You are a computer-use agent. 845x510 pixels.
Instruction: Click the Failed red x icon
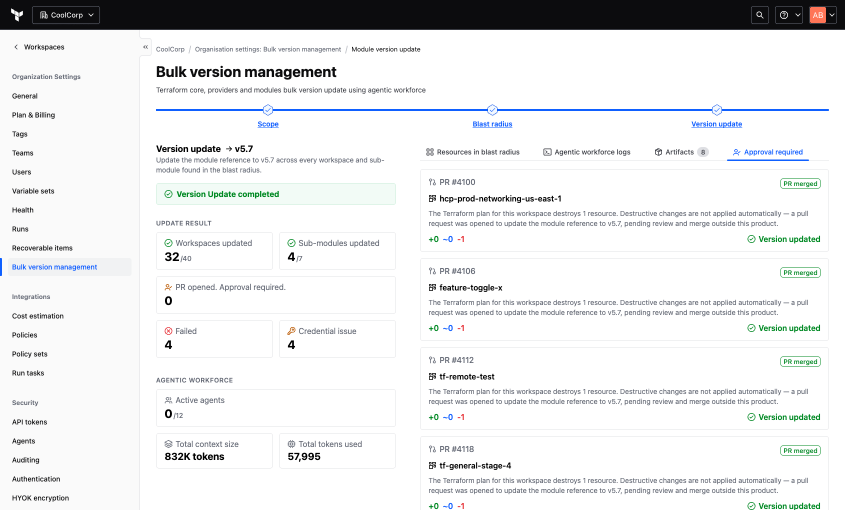168,331
